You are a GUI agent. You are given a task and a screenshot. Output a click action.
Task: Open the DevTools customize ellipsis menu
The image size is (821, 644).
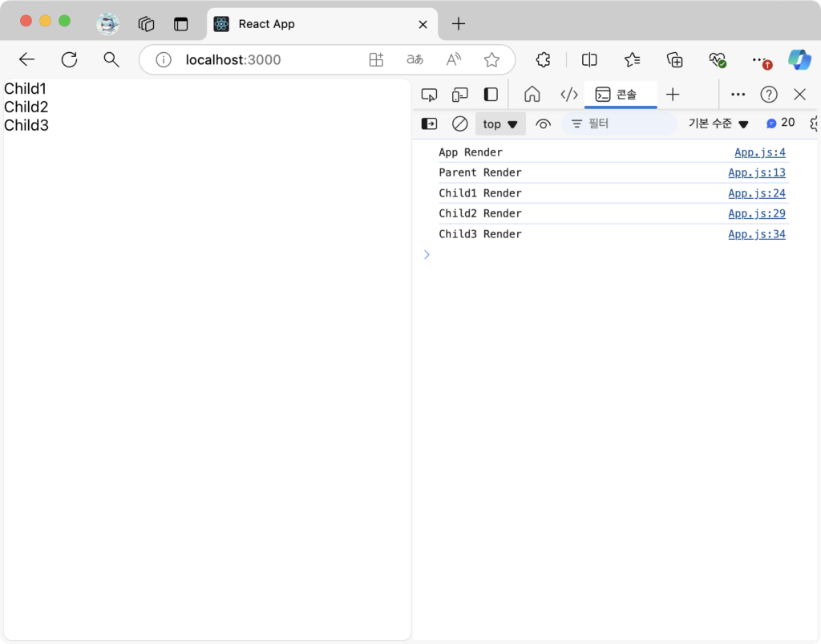(x=738, y=95)
